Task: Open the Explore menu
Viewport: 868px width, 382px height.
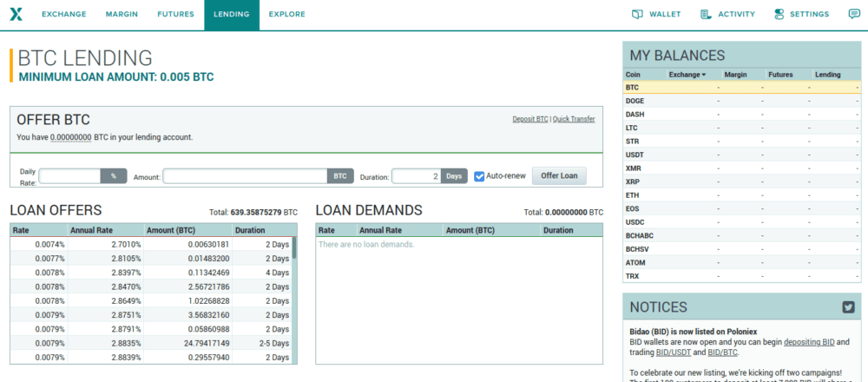Action: 286,15
